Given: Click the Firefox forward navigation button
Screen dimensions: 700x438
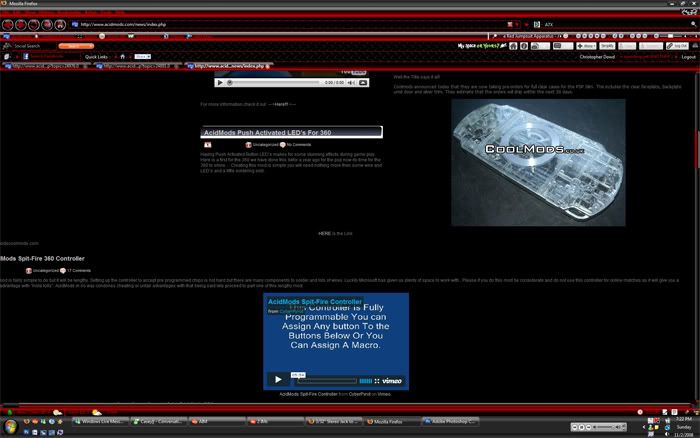Looking at the screenshot, I should 21,25.
